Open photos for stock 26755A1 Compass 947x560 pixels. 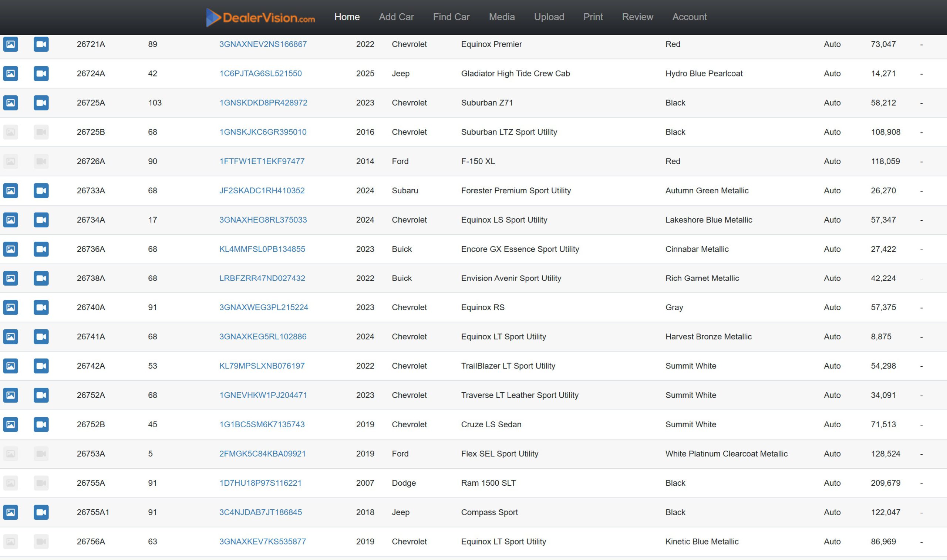[x=11, y=512]
